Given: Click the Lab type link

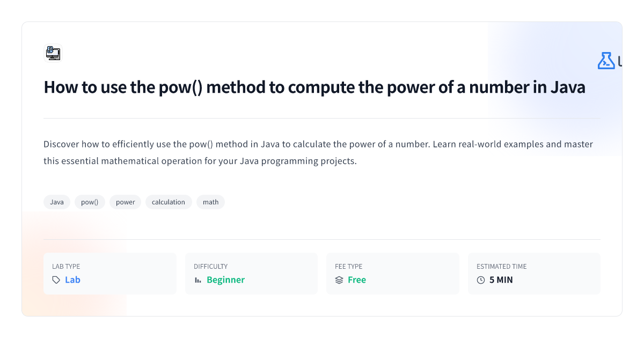Looking at the screenshot, I should [x=72, y=280].
